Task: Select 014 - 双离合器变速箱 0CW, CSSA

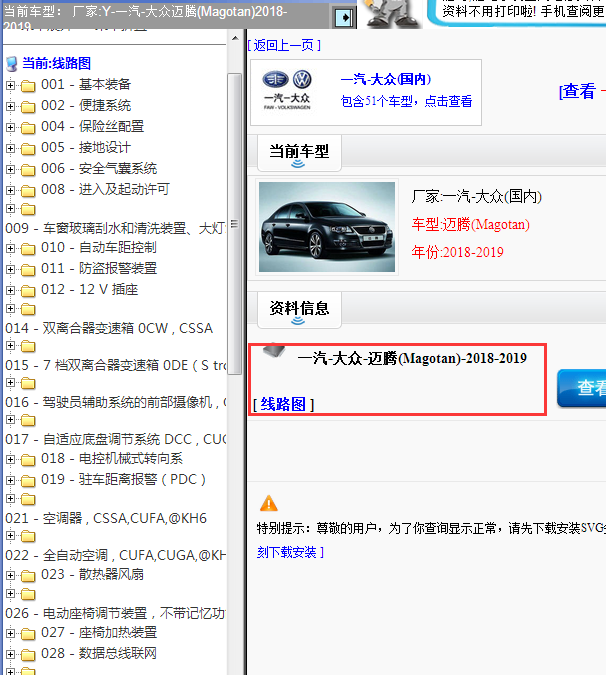Action: coord(109,328)
